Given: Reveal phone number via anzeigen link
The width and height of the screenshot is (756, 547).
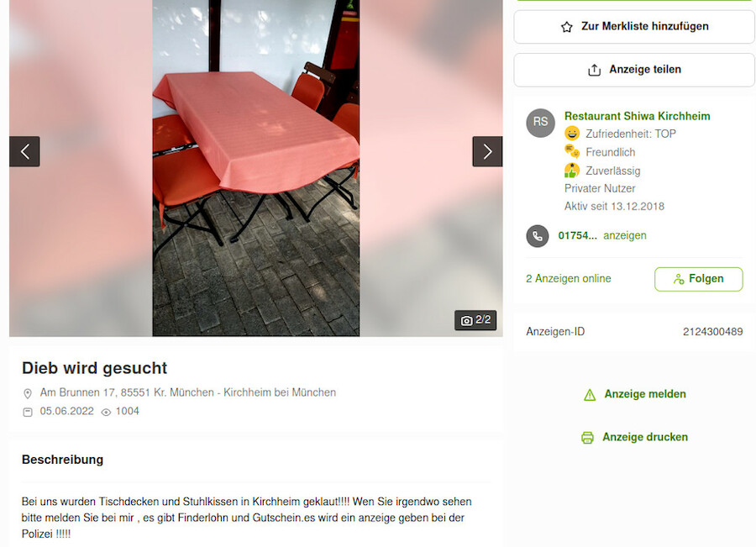Looking at the screenshot, I should [624, 235].
